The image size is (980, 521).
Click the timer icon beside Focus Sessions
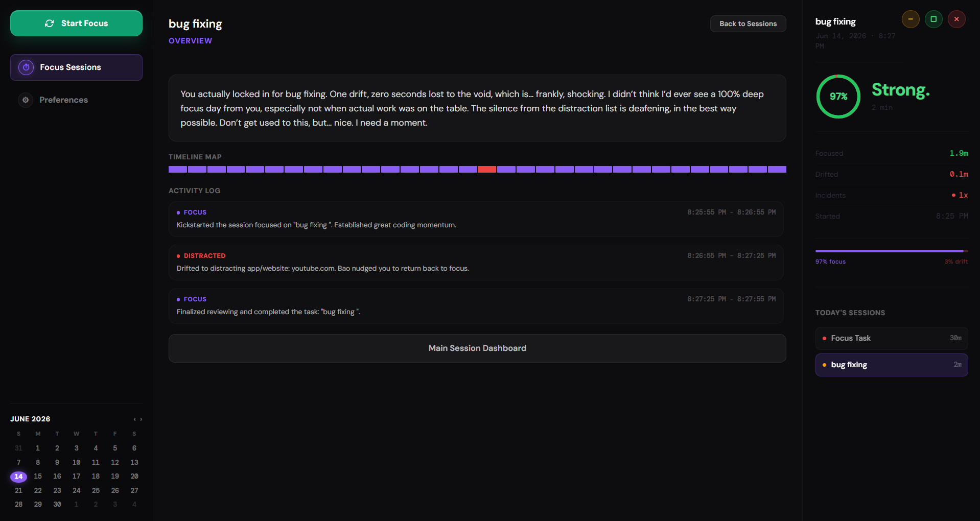(x=26, y=67)
